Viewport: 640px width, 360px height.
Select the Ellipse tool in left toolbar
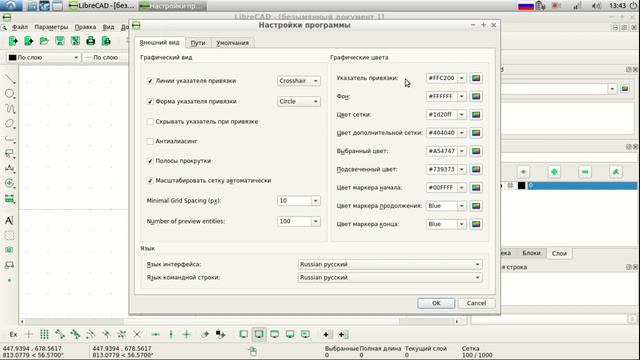[x=9, y=124]
